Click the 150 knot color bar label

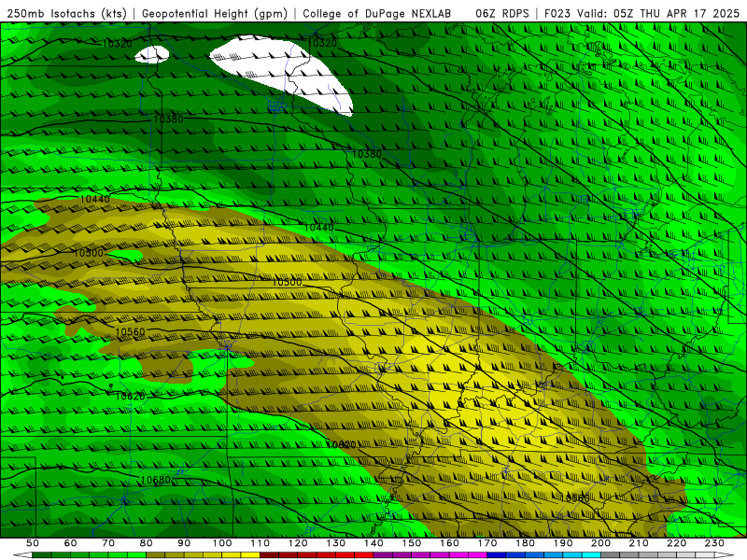pyautogui.click(x=412, y=543)
